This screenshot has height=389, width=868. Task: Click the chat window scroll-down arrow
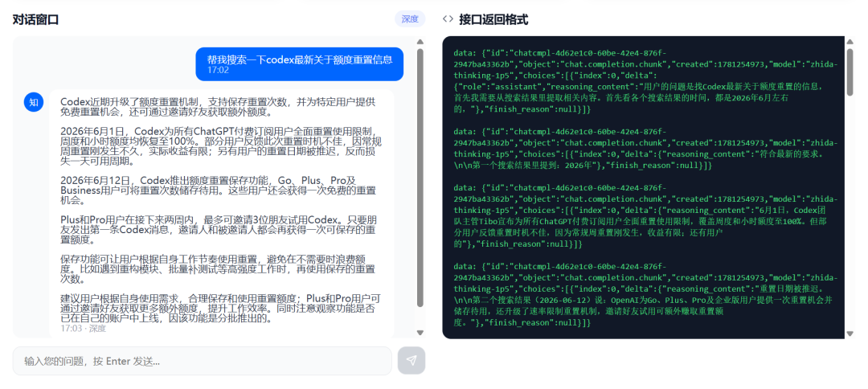click(420, 333)
